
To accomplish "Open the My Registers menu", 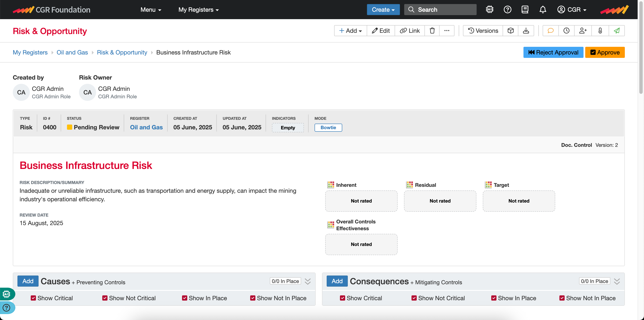I will (198, 10).
